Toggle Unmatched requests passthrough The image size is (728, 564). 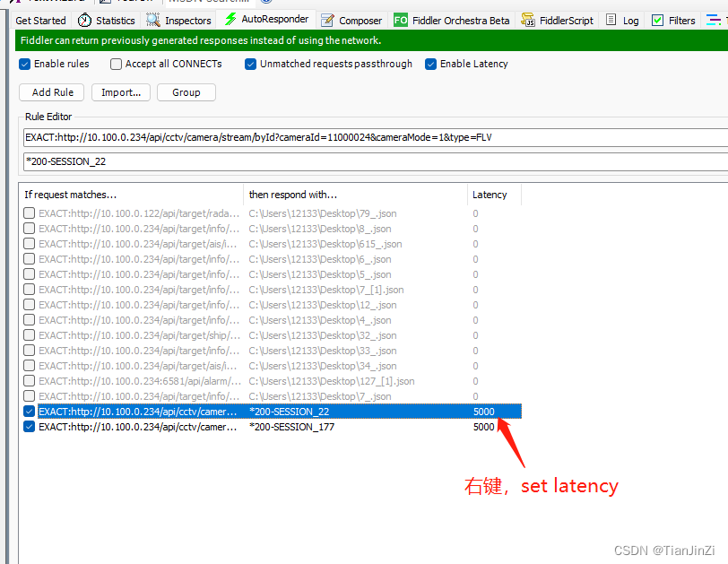[250, 64]
